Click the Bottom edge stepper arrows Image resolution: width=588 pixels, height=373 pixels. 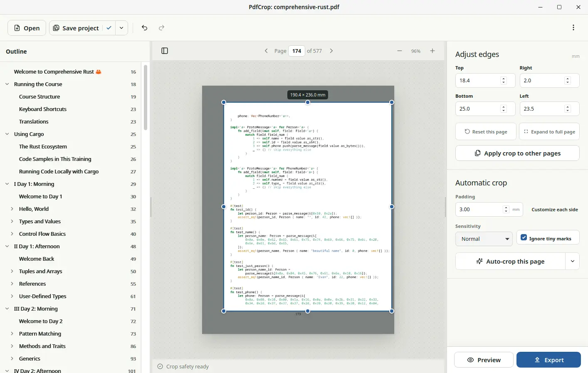point(504,109)
